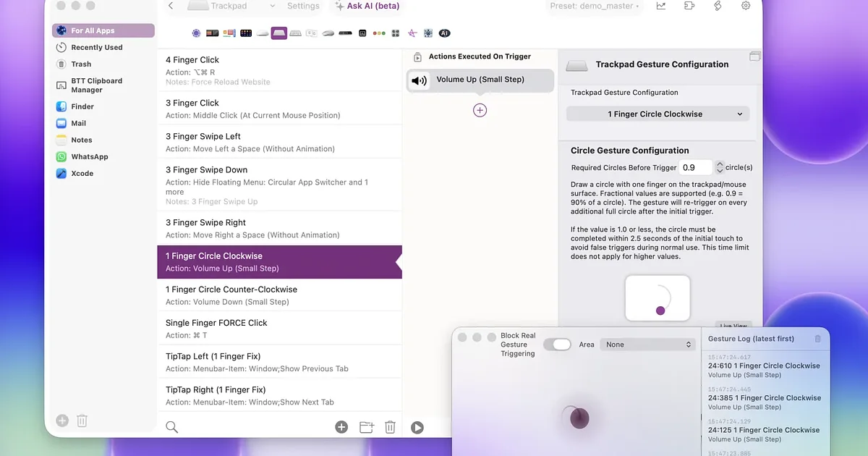The height and width of the screenshot is (456, 868).
Task: Select the 3 Finger Swipe Right trigger
Action: click(279, 228)
